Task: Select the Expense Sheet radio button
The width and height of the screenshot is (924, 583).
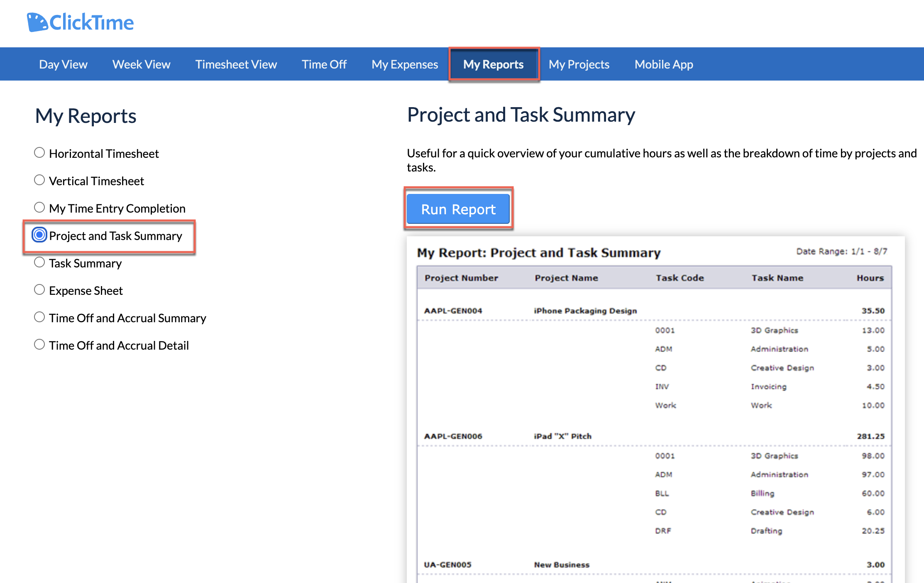Action: point(39,290)
